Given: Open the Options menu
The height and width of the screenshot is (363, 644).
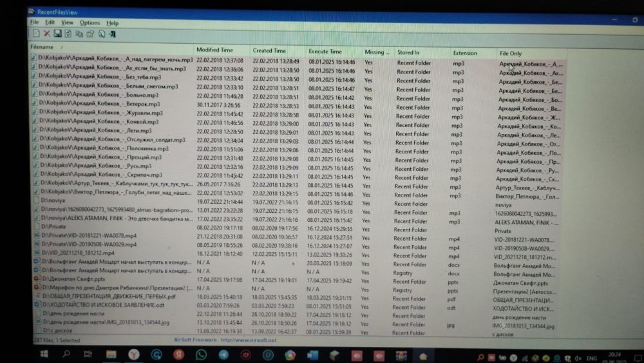Looking at the screenshot, I should [x=90, y=23].
